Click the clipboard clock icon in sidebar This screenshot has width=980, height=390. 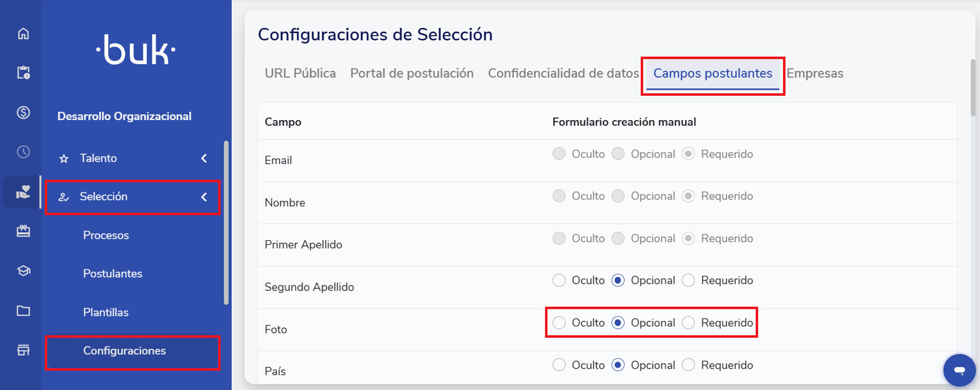pos(23,73)
